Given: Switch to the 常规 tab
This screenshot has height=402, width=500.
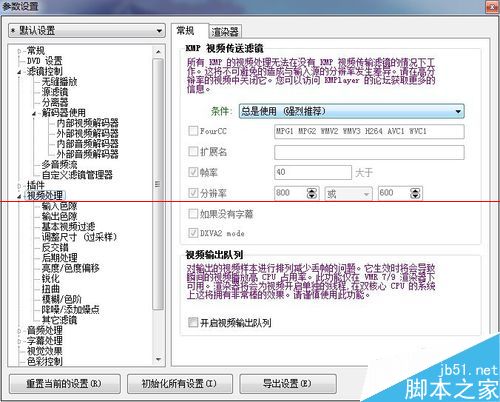Looking at the screenshot, I should (x=185, y=31).
